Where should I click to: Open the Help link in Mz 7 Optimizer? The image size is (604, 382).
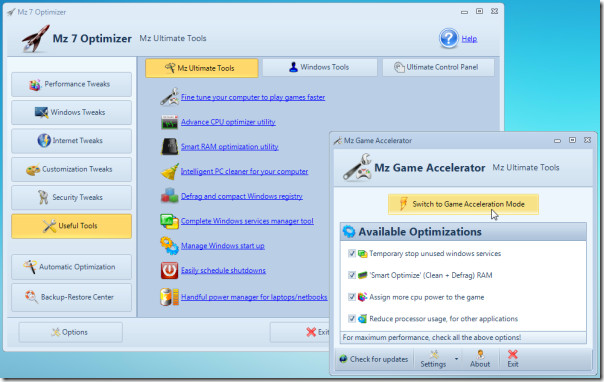click(x=469, y=39)
